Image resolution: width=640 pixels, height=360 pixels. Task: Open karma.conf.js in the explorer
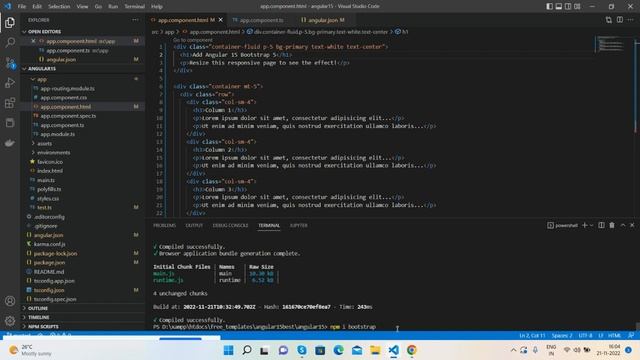[49, 244]
